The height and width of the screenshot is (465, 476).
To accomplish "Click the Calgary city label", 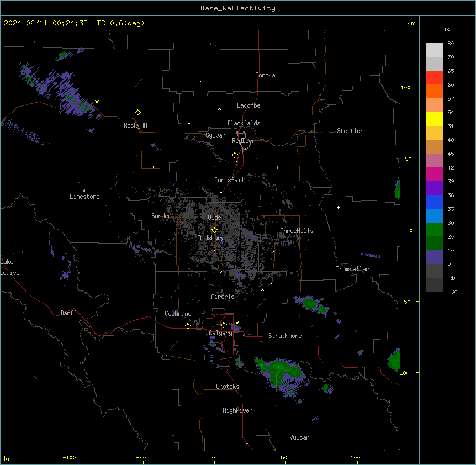I will coord(221,333).
